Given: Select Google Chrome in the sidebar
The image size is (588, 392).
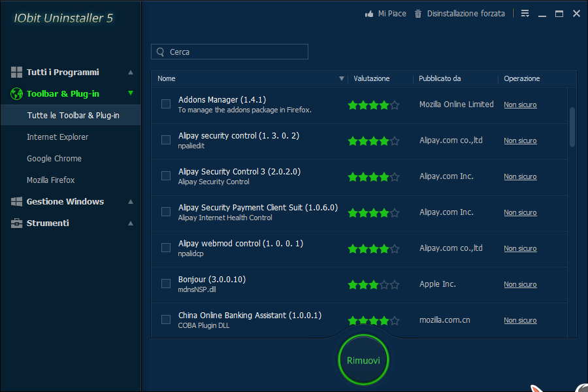Looking at the screenshot, I should click(54, 159).
